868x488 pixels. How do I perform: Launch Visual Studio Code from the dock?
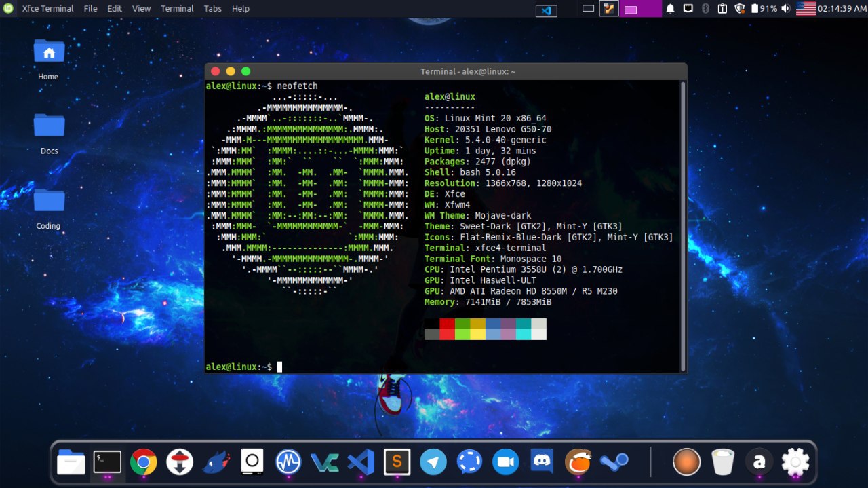(x=361, y=462)
